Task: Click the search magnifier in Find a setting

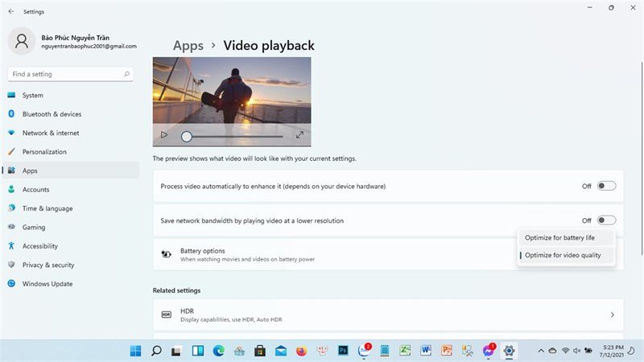Action: pos(126,74)
